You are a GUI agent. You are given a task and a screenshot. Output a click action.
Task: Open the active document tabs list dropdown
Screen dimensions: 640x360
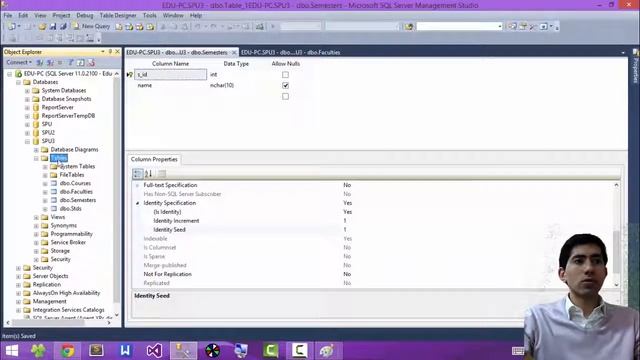pyautogui.click(x=623, y=52)
